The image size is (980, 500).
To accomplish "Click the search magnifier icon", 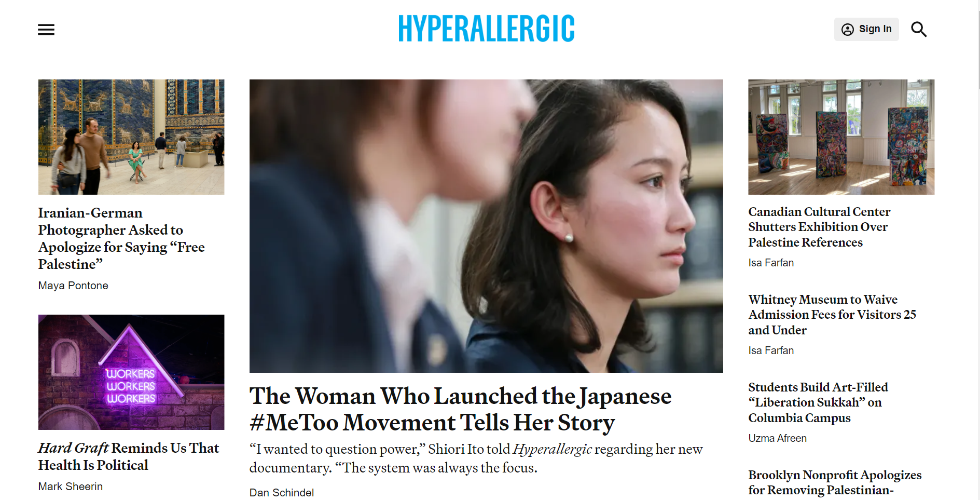I will pyautogui.click(x=919, y=30).
